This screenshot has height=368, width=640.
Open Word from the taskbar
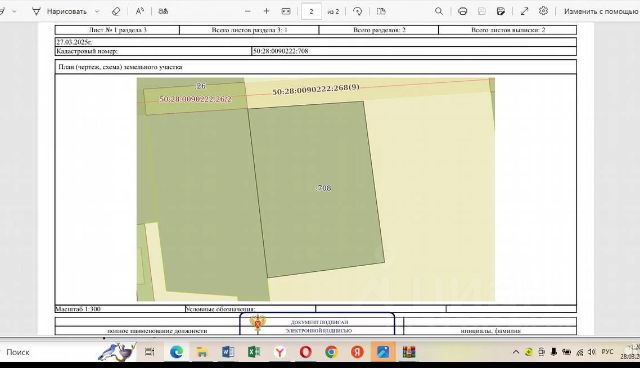tap(228, 352)
